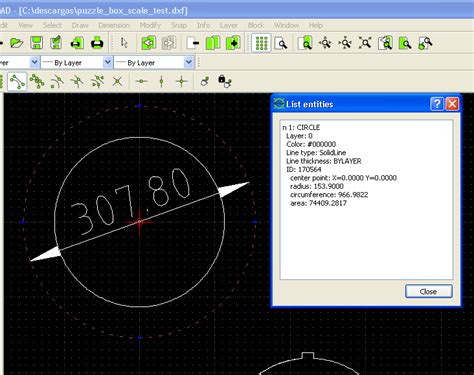This screenshot has height=375, width=474.
Task: Open the Info menu
Action: coord(203,25)
